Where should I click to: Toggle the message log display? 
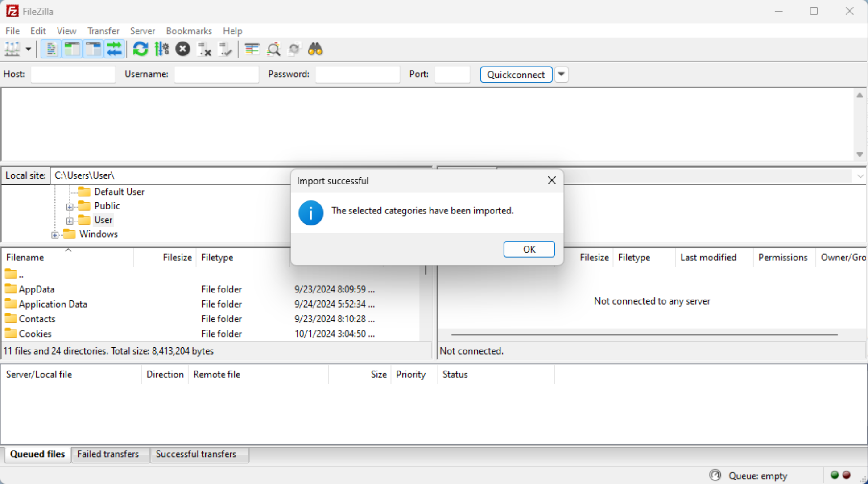point(50,49)
